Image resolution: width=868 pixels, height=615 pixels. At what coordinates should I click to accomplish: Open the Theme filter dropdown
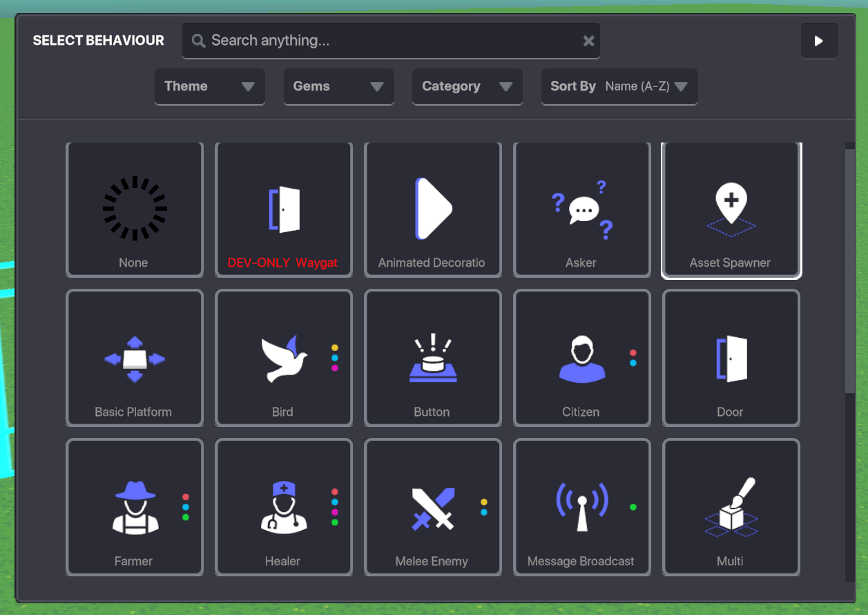[x=210, y=86]
